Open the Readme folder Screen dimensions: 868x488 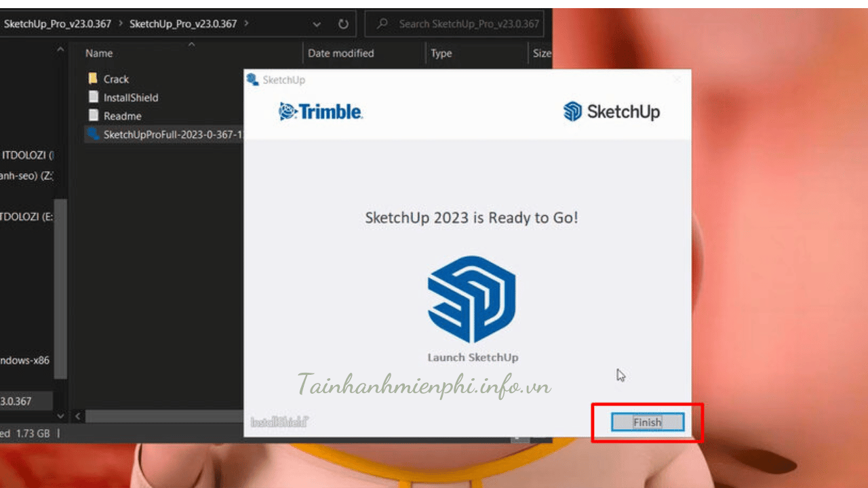122,116
